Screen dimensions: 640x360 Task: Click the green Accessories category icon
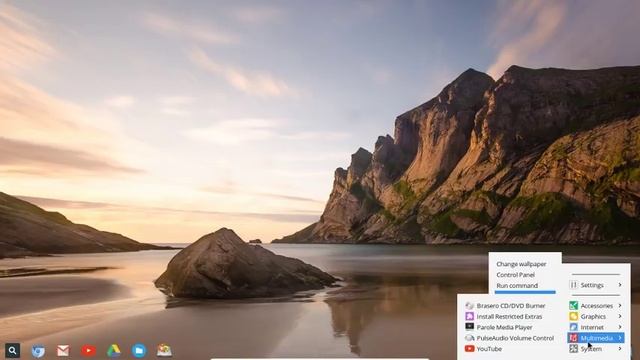[x=574, y=305]
